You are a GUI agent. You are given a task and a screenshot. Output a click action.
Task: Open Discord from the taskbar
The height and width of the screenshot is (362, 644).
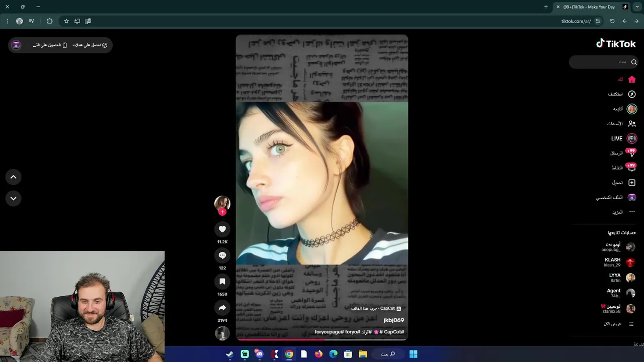coord(259,354)
